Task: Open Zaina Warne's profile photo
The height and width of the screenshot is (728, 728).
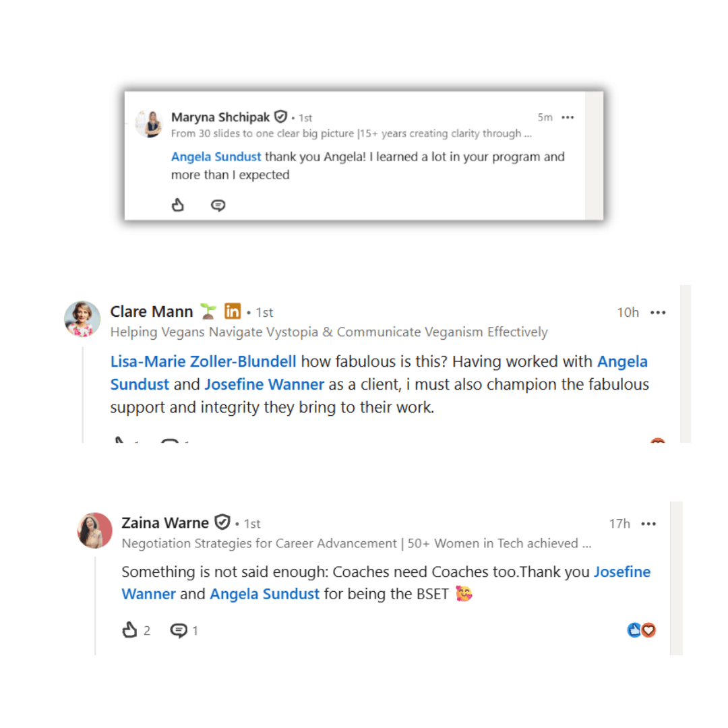Action: [95, 530]
